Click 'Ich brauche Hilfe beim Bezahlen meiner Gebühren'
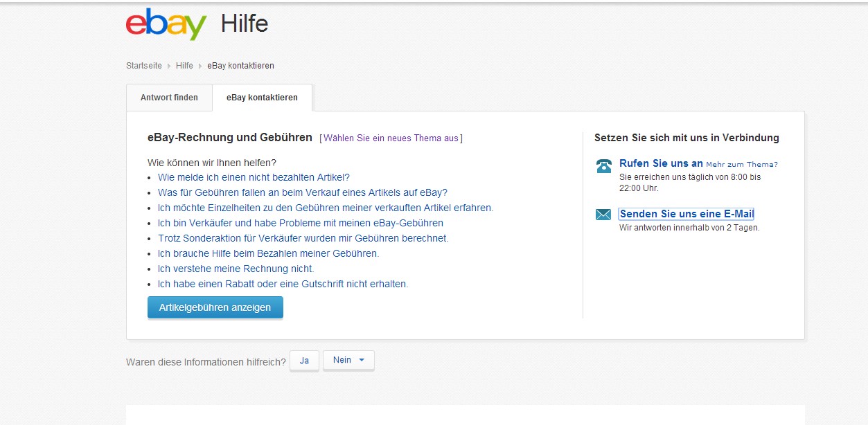The height and width of the screenshot is (425, 868). pos(269,253)
